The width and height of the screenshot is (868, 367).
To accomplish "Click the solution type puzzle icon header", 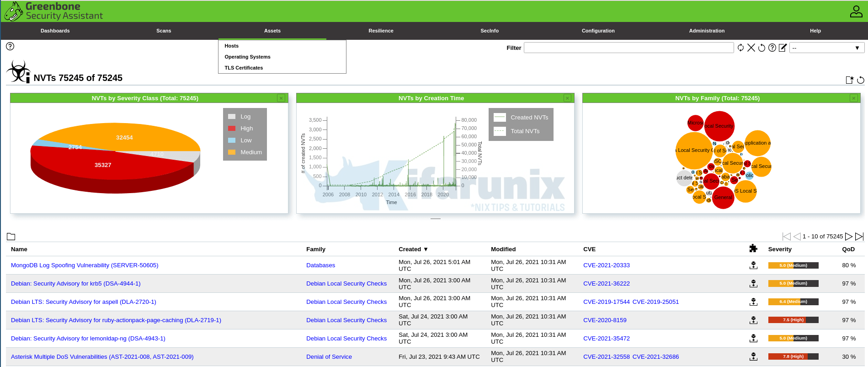I will click(x=753, y=248).
